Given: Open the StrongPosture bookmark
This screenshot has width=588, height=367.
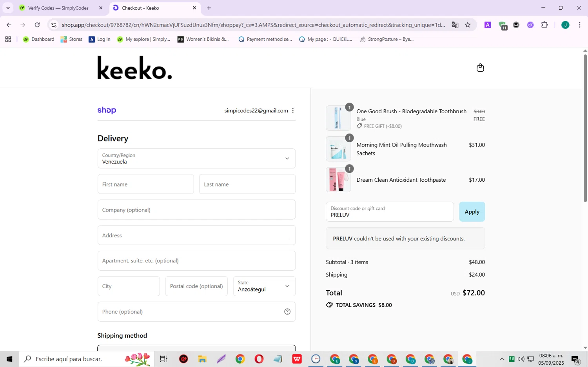Looking at the screenshot, I should (x=387, y=39).
